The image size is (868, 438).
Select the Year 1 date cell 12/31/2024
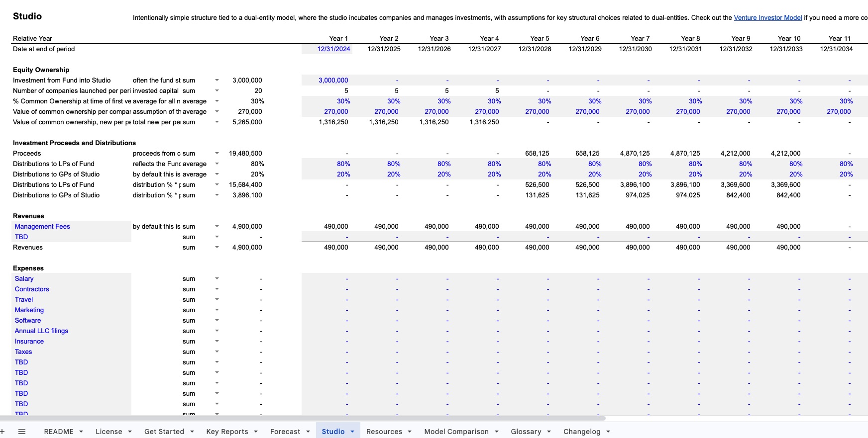333,49
